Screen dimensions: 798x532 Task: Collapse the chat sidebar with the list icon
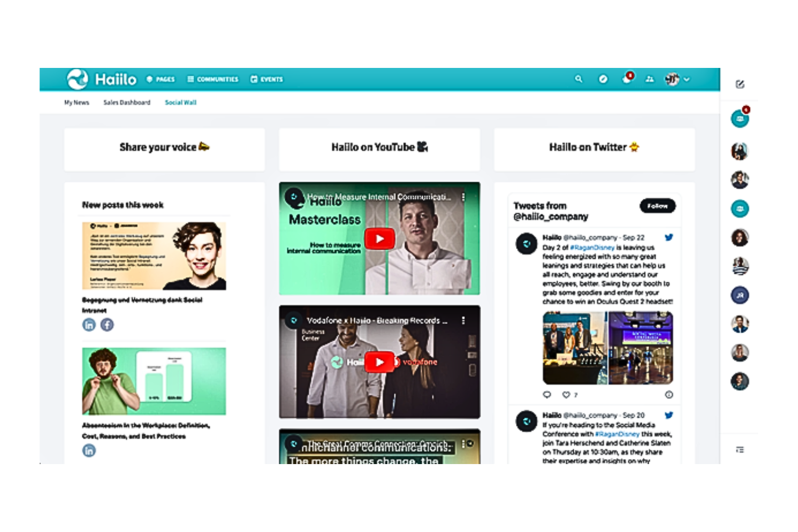740,450
